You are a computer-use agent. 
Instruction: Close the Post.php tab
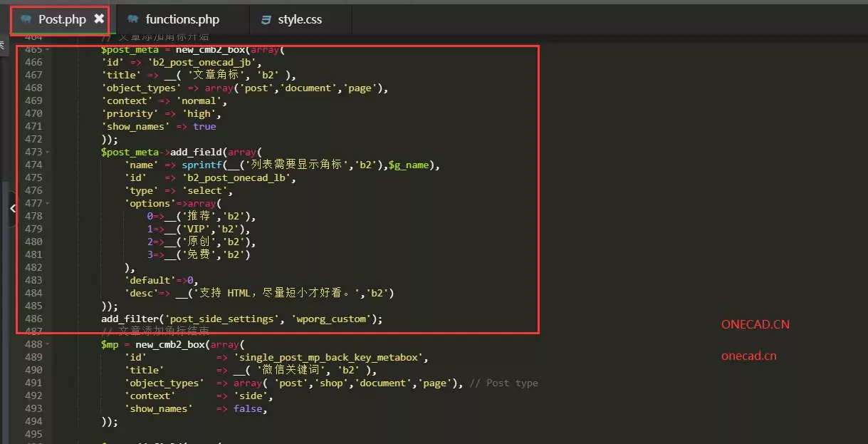(99, 19)
